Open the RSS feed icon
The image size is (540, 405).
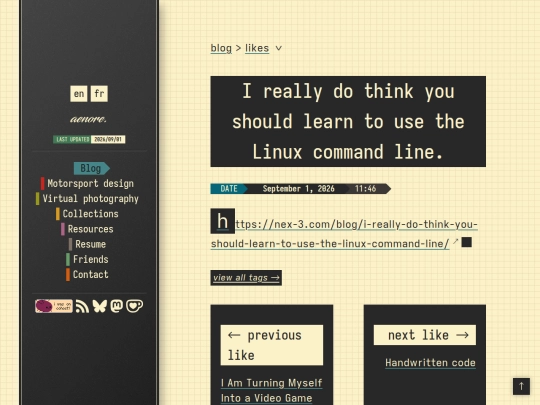tap(82, 306)
